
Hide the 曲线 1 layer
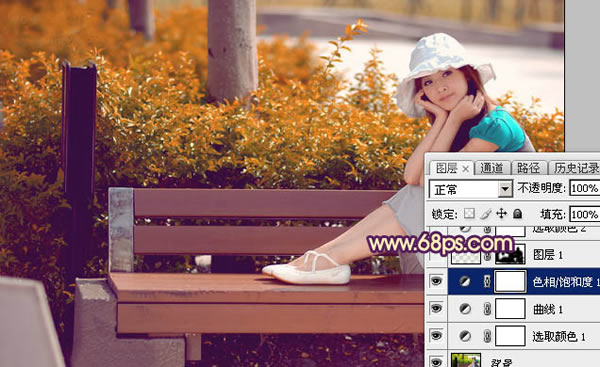(x=436, y=308)
